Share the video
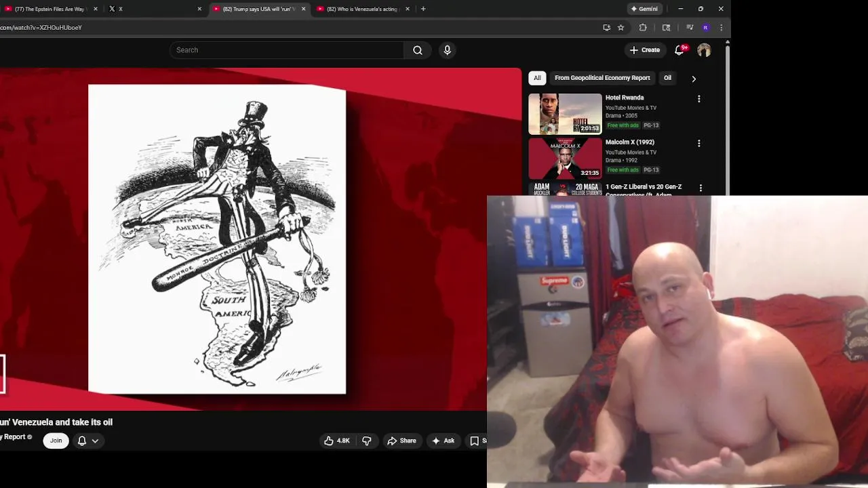 pyautogui.click(x=401, y=441)
